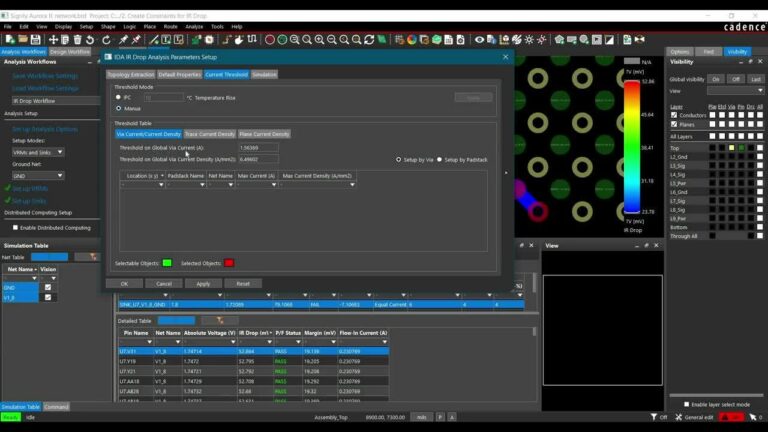The width and height of the screenshot is (768, 432).
Task: Switch to the Topology Extraction tab
Action: [x=131, y=74]
